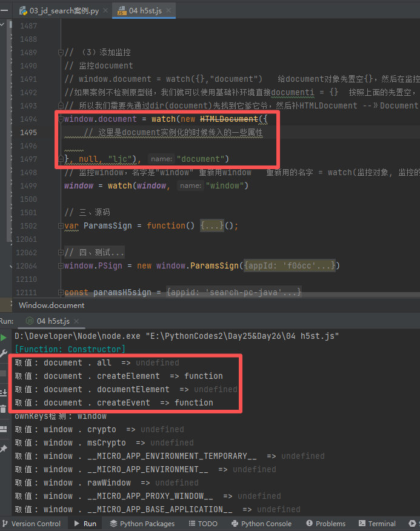Click console line document . documentElement

[x=126, y=389]
